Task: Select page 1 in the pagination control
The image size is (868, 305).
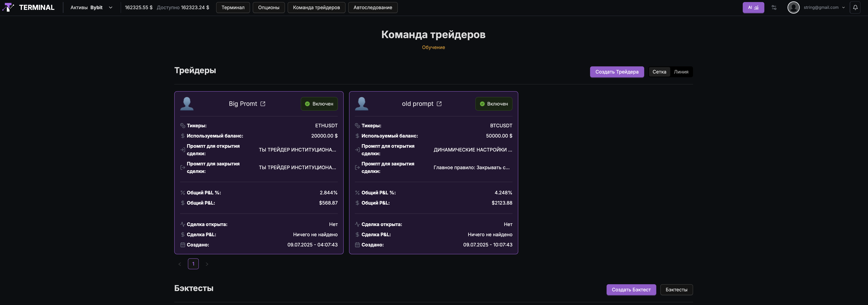Action: 193,264
